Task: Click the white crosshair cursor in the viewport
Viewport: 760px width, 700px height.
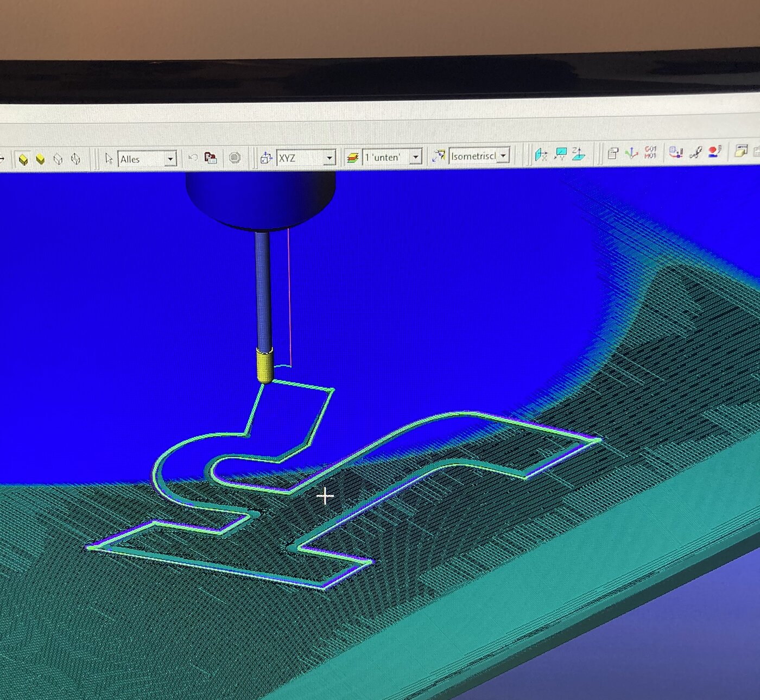Action: pos(325,496)
